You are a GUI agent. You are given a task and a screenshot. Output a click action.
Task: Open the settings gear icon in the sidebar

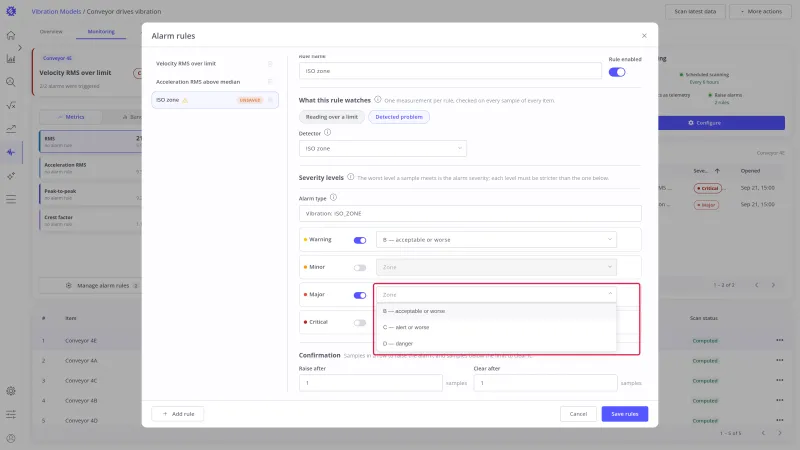click(11, 391)
